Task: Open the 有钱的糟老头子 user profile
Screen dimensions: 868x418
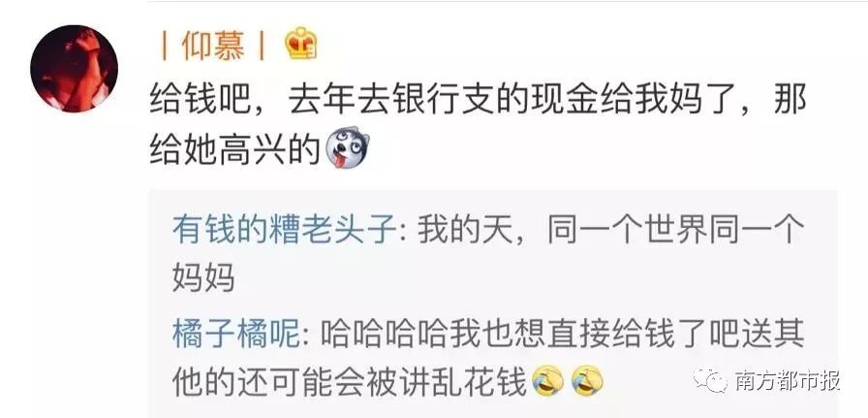Action: [x=285, y=230]
